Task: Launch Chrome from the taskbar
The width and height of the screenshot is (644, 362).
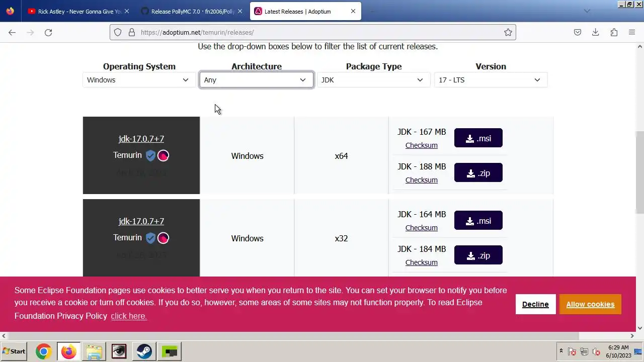Action: (x=43, y=351)
